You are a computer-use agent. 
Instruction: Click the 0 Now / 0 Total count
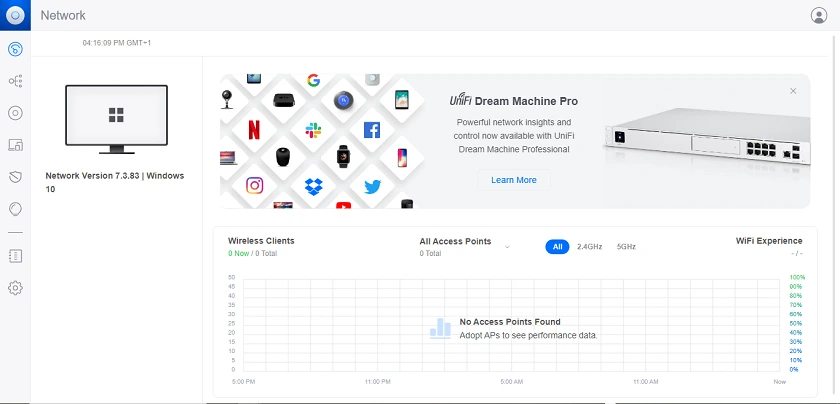[252, 253]
